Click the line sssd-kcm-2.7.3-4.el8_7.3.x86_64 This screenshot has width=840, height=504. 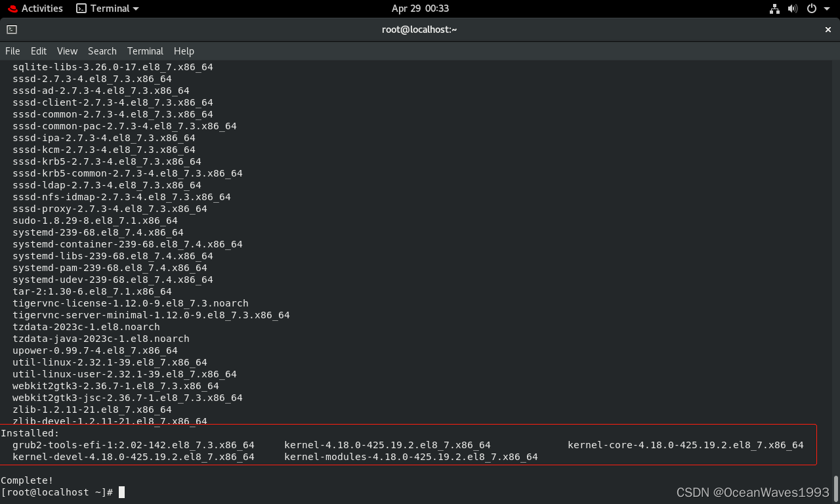click(104, 150)
